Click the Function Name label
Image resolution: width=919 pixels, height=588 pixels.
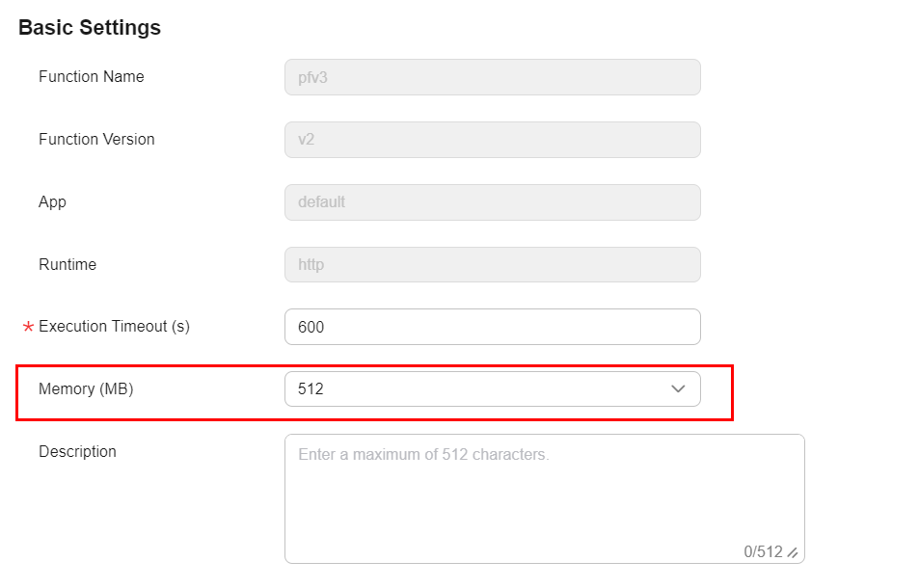(x=92, y=77)
